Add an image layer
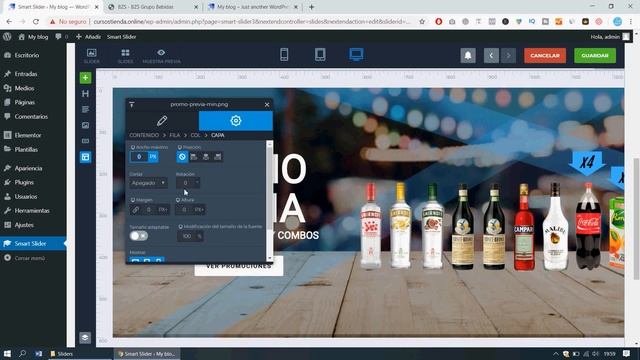 coord(85,125)
